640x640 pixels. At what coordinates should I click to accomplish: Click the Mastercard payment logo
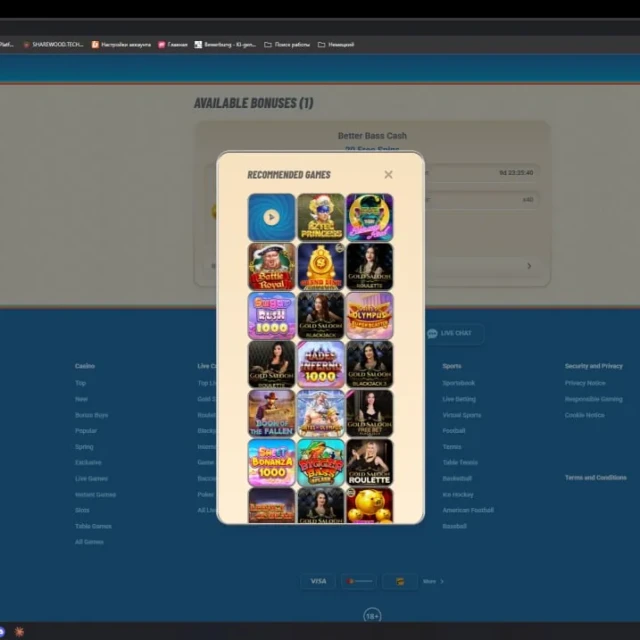coord(359,581)
